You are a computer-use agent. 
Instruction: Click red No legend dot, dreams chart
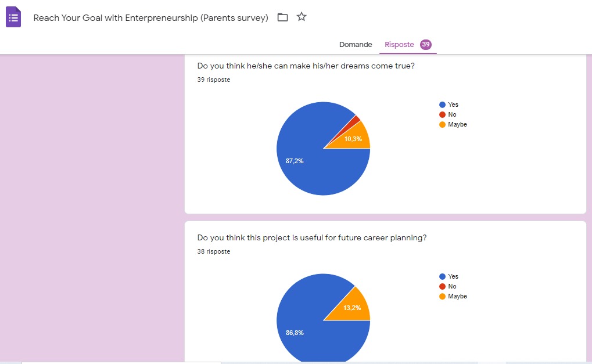pos(442,114)
